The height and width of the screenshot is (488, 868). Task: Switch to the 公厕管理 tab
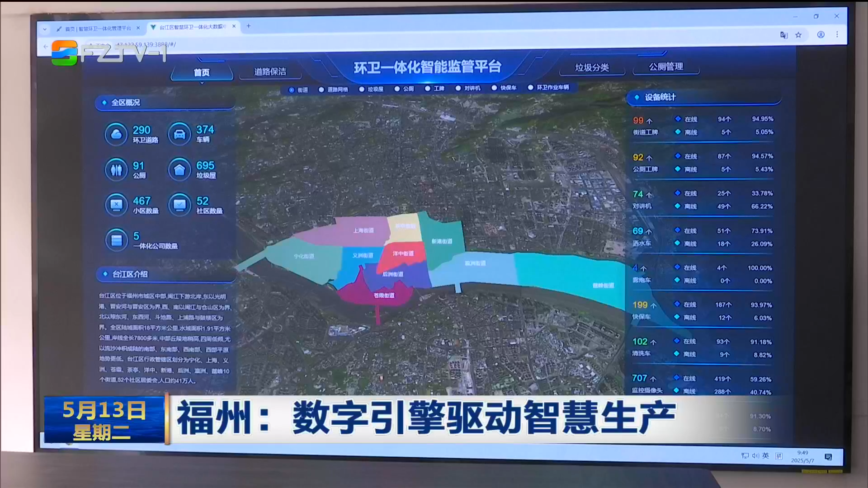[666, 67]
